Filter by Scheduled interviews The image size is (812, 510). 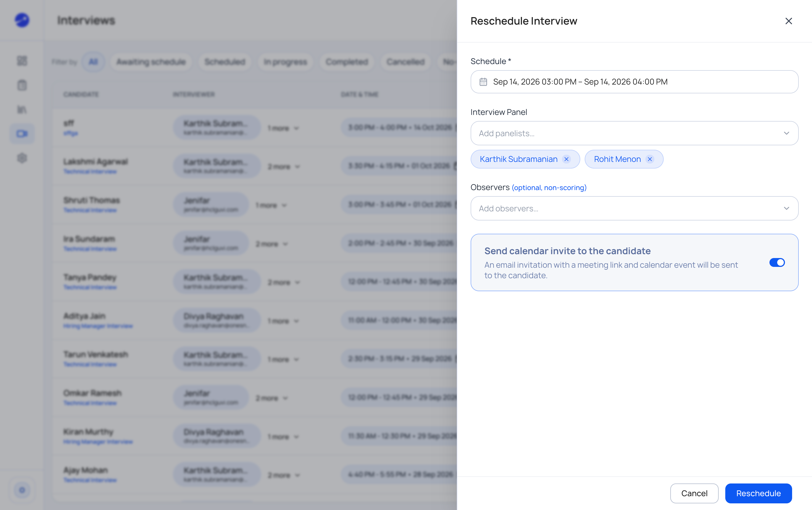tap(225, 62)
